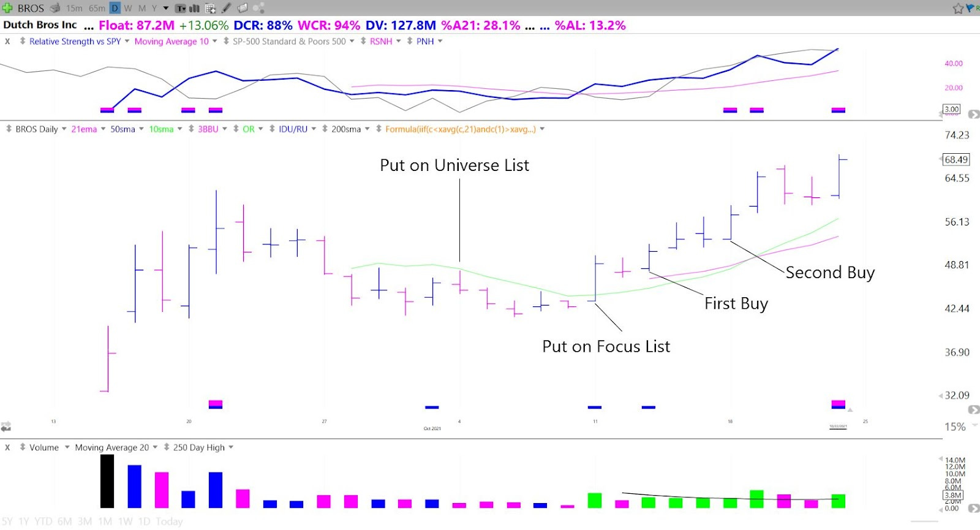Open Volume indicator dropdown

click(x=67, y=447)
